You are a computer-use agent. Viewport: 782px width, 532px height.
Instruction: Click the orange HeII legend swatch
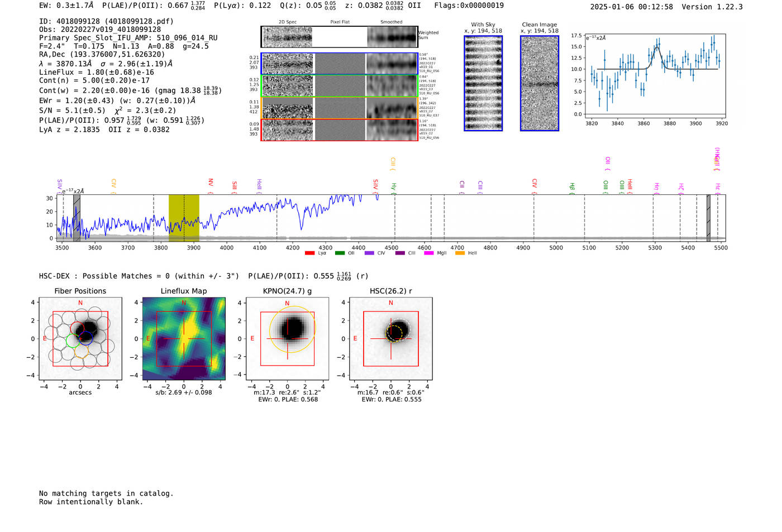(460, 253)
